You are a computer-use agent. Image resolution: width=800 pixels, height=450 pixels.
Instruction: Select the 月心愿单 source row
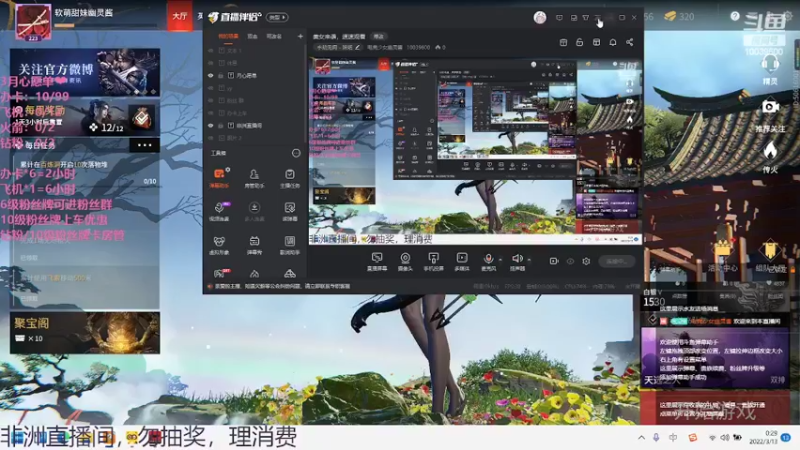pyautogui.click(x=255, y=76)
